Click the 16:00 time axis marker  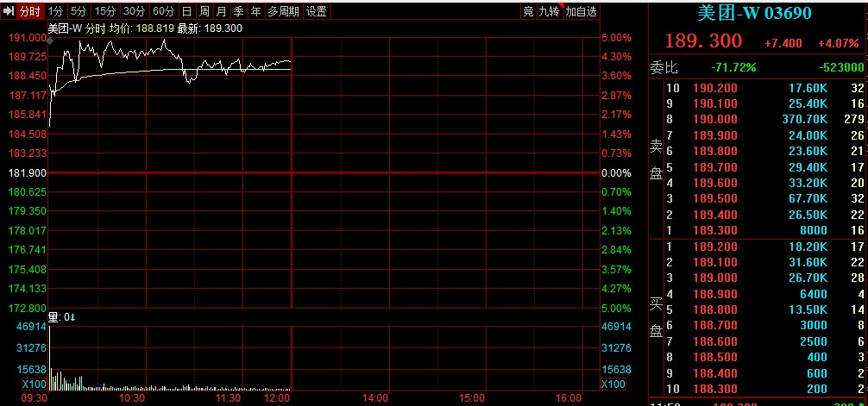[569, 398]
